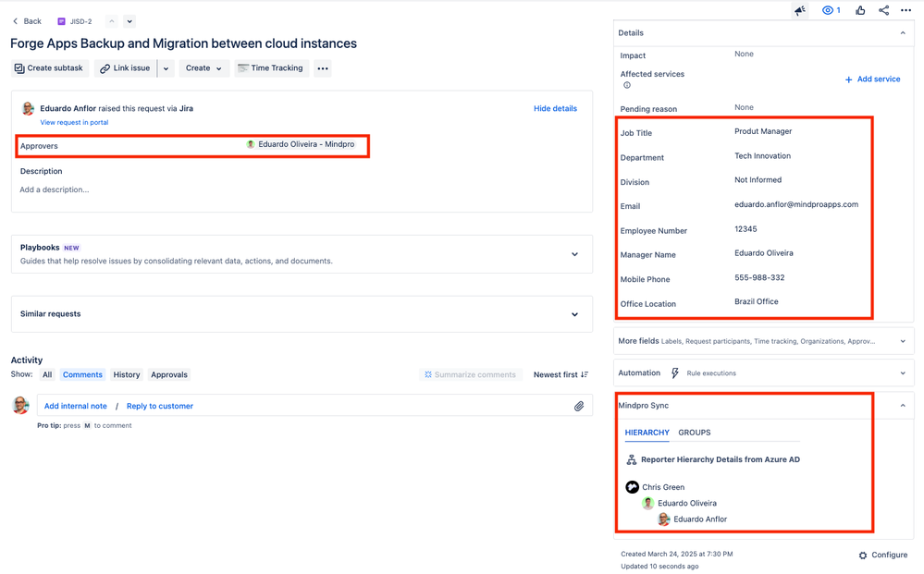Click the share icon
This screenshot has width=924, height=574.
884,10
